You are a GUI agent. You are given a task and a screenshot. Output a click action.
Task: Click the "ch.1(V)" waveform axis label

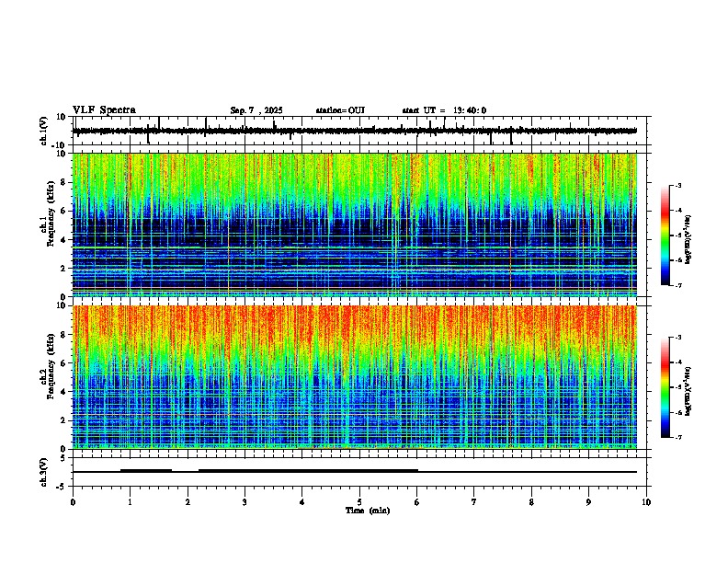(x=44, y=131)
